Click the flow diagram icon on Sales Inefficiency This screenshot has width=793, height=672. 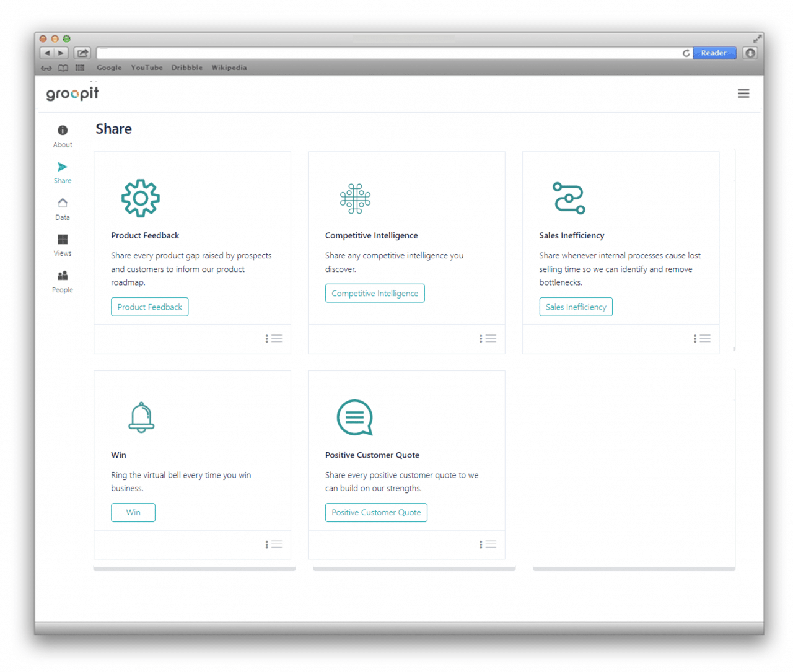[x=568, y=198]
